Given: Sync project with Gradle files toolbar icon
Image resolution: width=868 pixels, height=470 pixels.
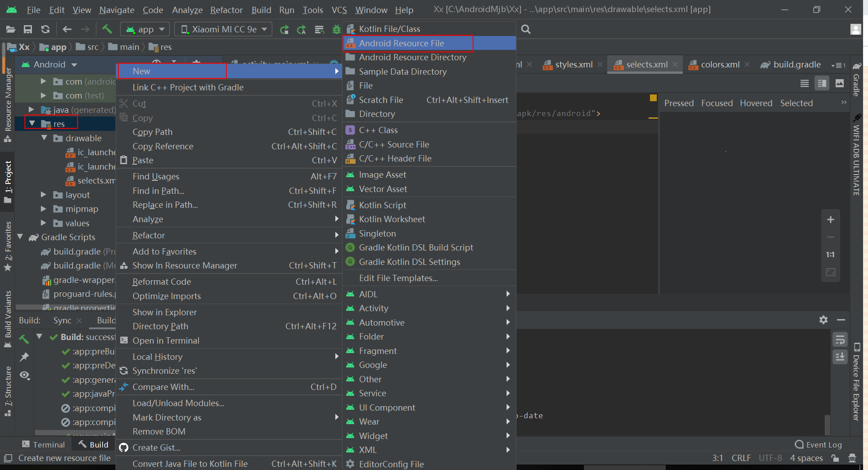Looking at the screenshot, I should click(x=45, y=29).
